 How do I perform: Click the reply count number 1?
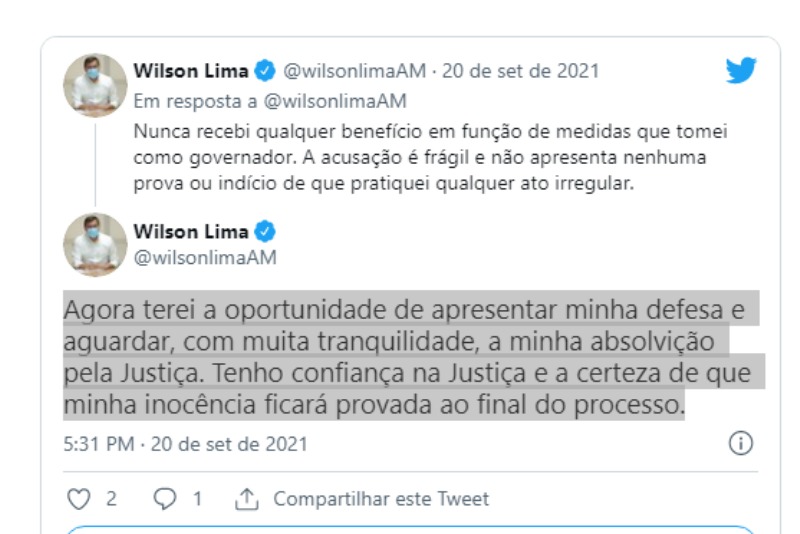click(x=197, y=499)
